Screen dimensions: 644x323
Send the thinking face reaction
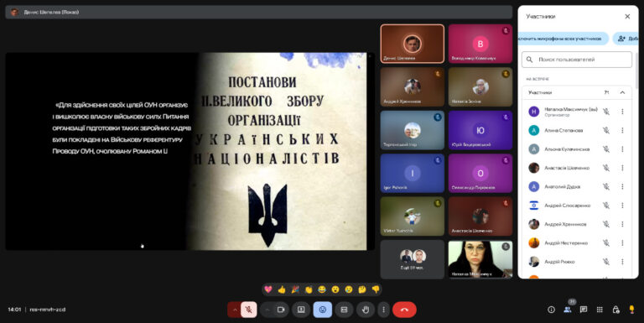point(362,289)
